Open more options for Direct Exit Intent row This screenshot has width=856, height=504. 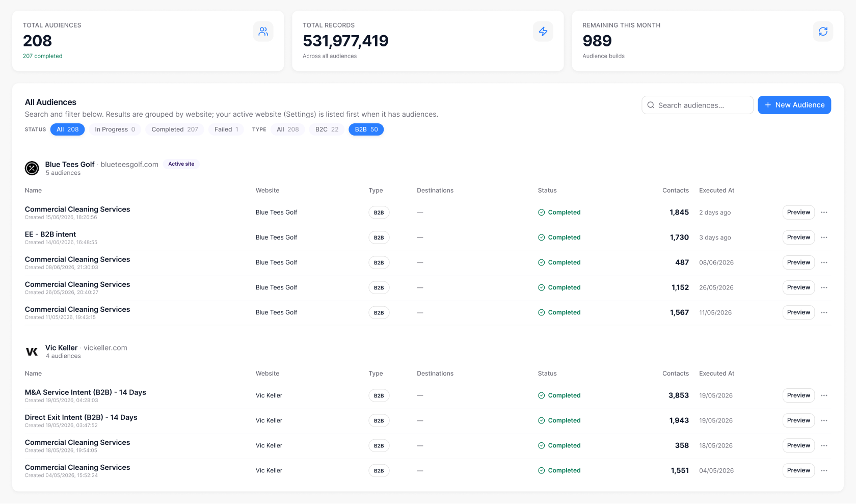pos(824,420)
